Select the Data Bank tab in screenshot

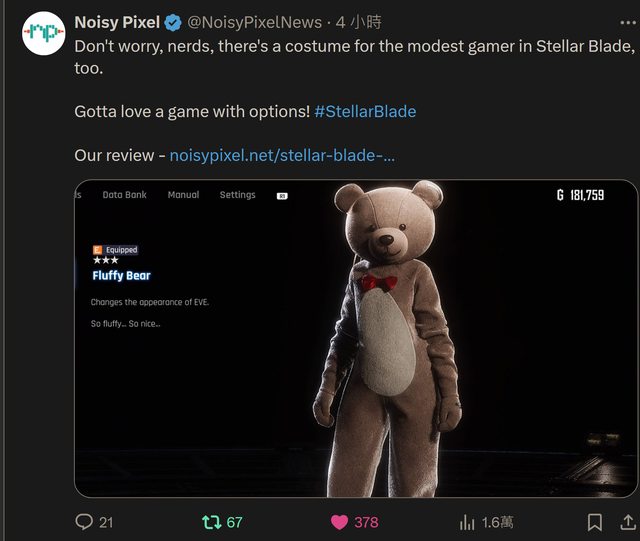point(124,195)
